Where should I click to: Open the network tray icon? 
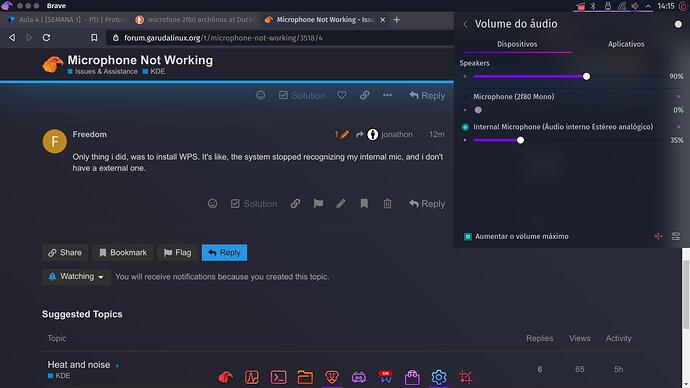point(622,6)
